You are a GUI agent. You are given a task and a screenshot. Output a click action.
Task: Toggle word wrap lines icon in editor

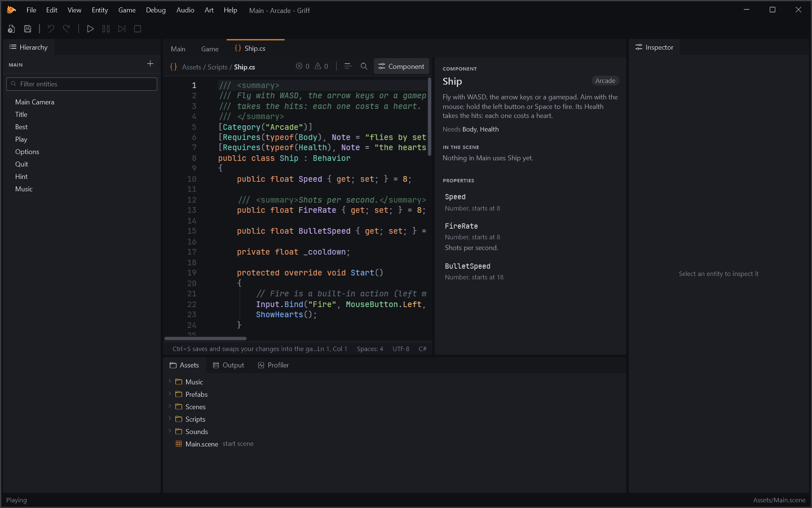point(348,66)
